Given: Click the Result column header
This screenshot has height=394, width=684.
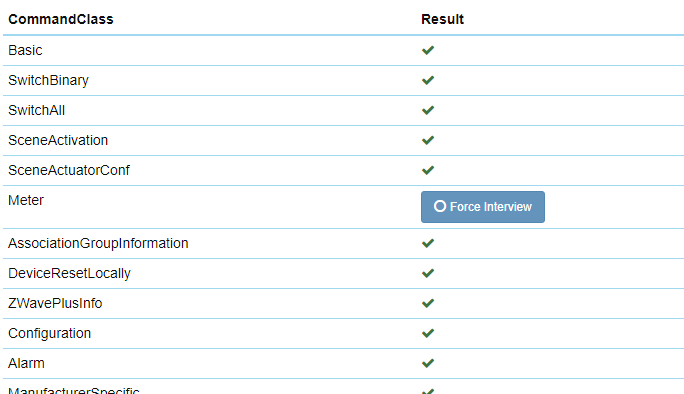Looking at the screenshot, I should pos(442,19).
